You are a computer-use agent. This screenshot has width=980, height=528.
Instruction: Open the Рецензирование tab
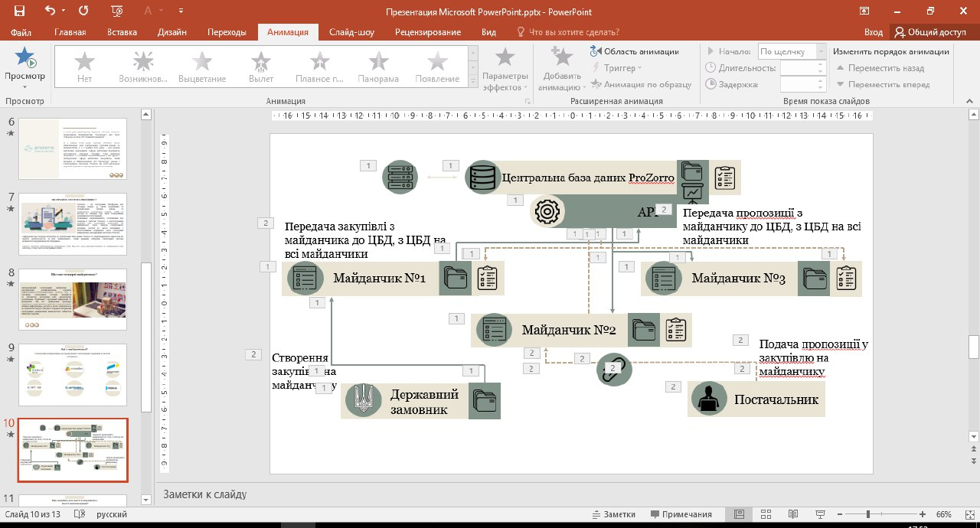428,32
